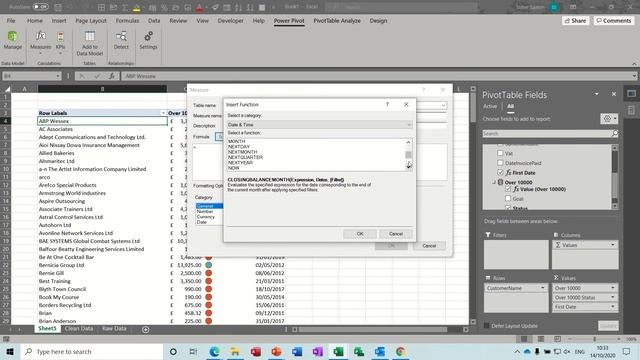
Task: Click OK in Insert Function dialog
Action: 360,234
